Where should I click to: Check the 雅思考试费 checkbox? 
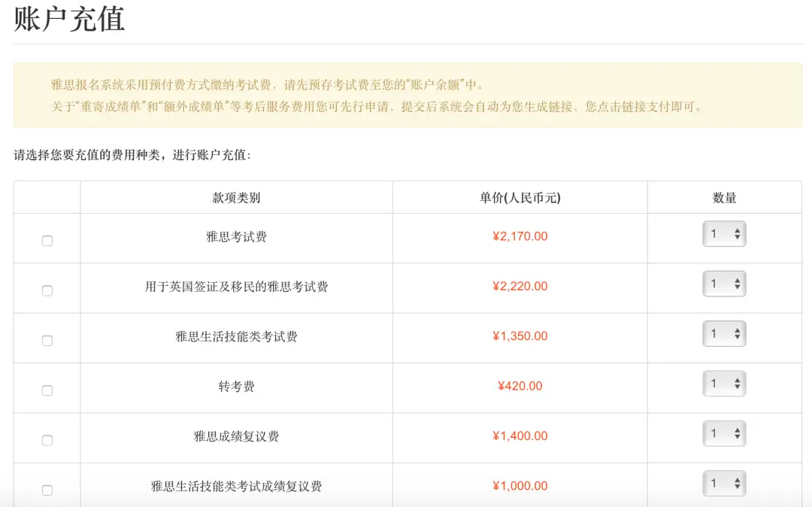47,241
